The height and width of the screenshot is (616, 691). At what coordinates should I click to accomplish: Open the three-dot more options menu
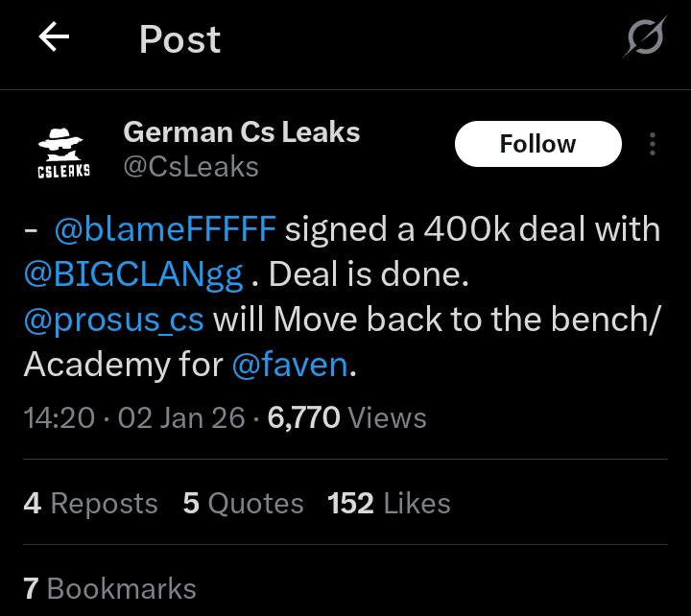(653, 144)
